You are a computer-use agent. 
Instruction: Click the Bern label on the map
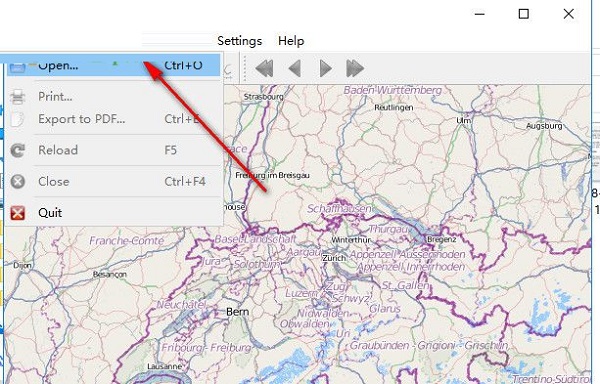pyautogui.click(x=237, y=312)
